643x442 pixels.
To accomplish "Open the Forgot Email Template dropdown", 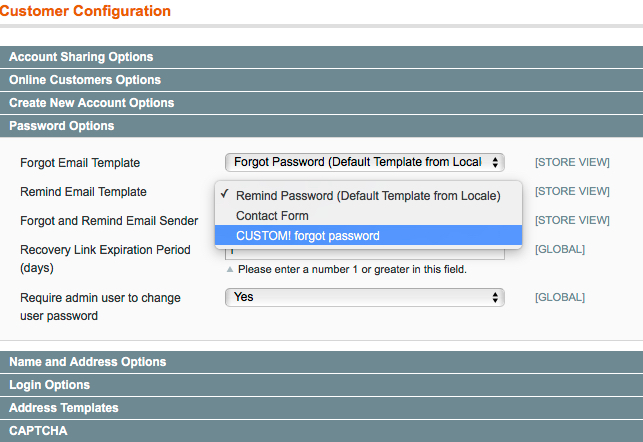I will pos(365,162).
